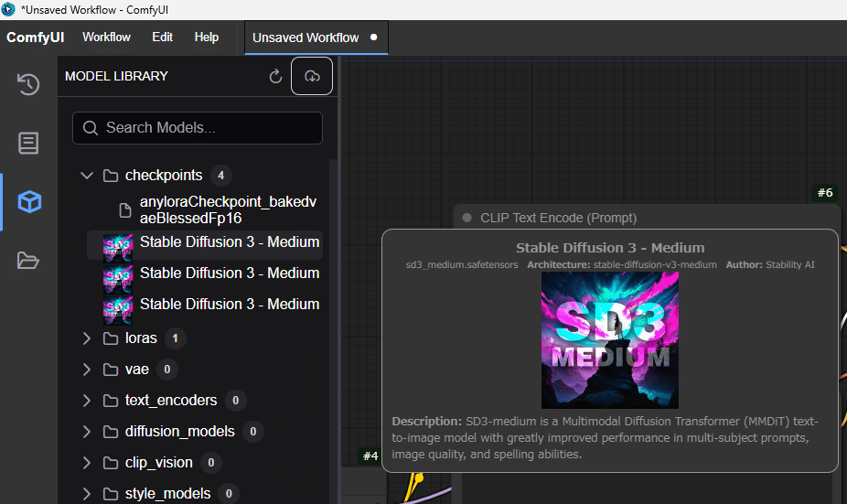The width and height of the screenshot is (847, 504).
Task: Click the search magnifier icon
Action: click(91, 128)
